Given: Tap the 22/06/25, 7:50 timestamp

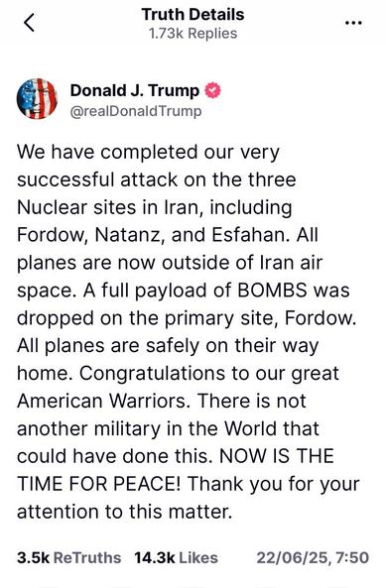Looking at the screenshot, I should [x=313, y=557].
